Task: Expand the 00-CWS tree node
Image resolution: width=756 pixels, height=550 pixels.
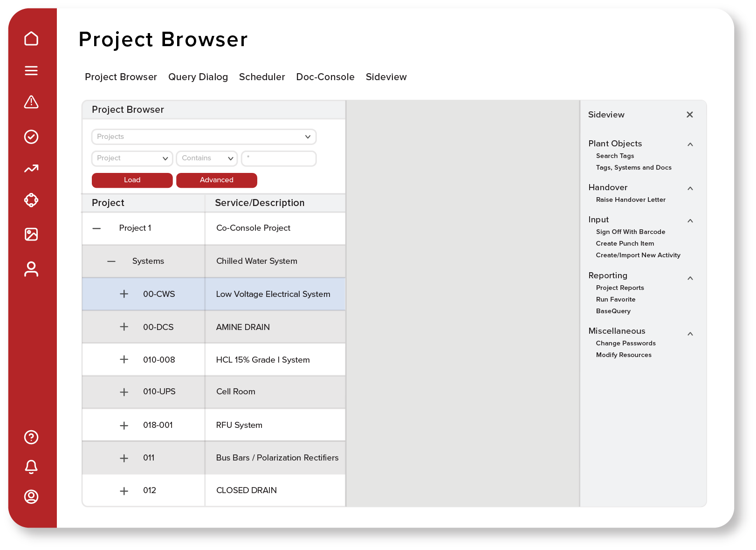Action: (x=124, y=294)
